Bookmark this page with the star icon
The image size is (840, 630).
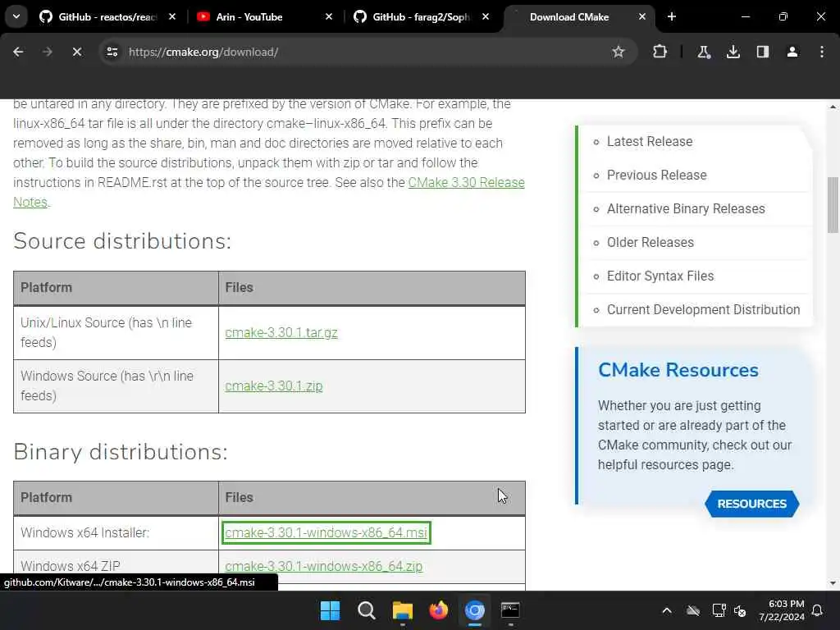click(x=619, y=52)
